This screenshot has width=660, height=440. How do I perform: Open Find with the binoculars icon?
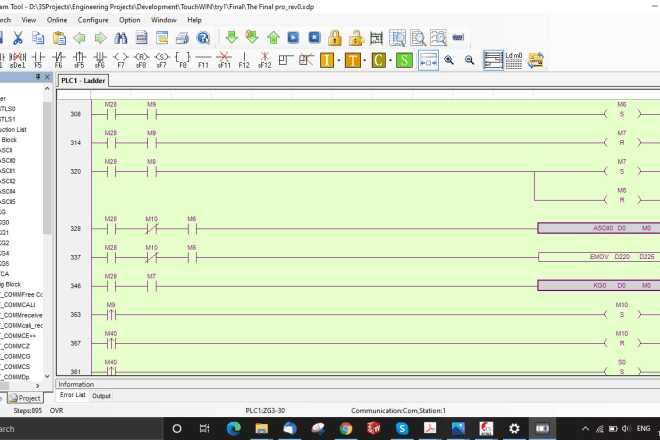point(121,38)
